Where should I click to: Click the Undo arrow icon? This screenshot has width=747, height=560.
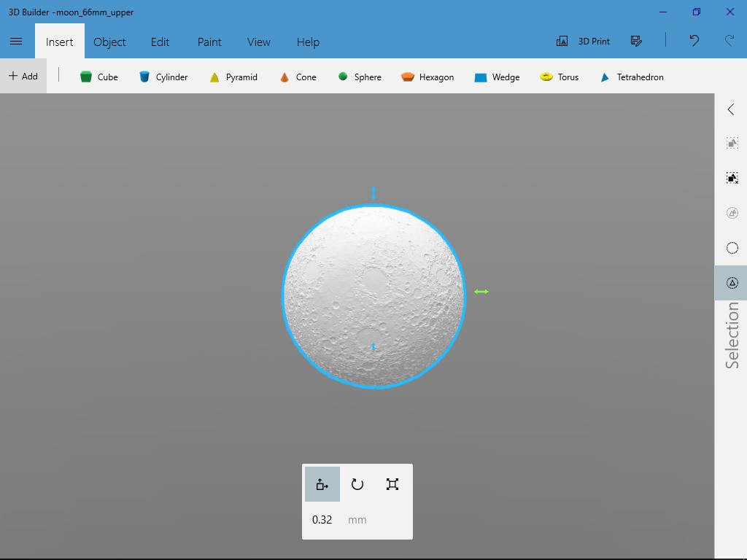pos(694,42)
